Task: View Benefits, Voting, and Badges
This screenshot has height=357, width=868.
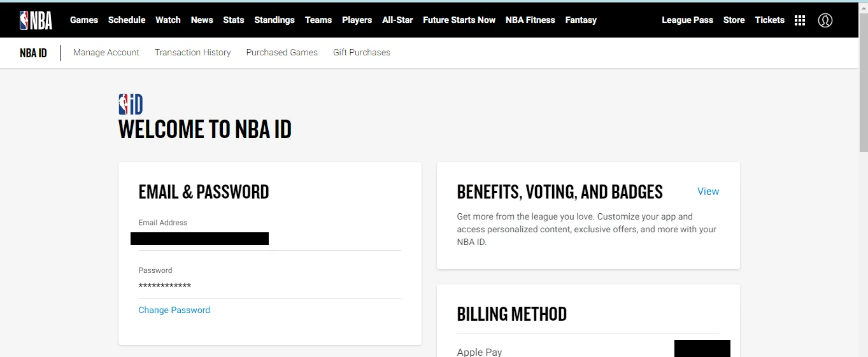Action: tap(708, 191)
